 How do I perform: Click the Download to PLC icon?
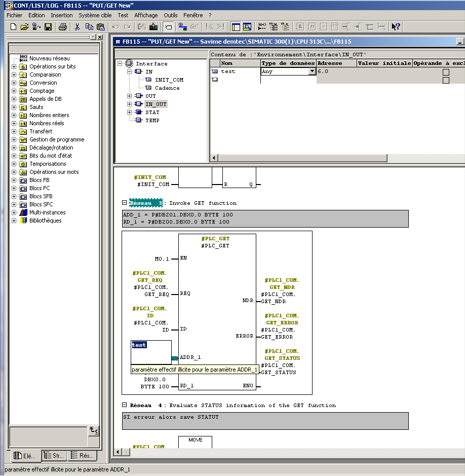(x=153, y=27)
